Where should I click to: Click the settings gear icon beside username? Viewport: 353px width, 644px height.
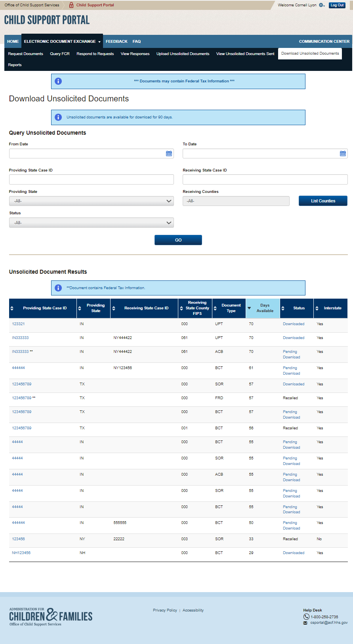coord(321,5)
